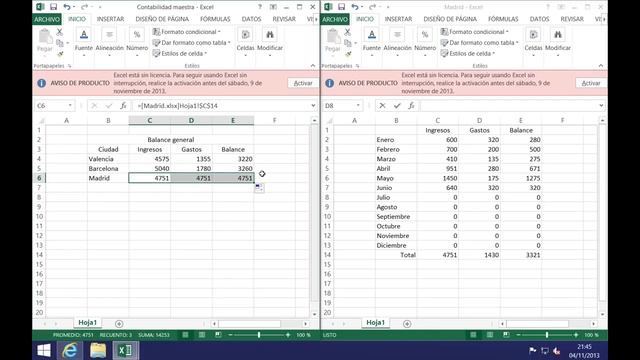Expand Estilos de celda in Madrid window

click(x=468, y=53)
